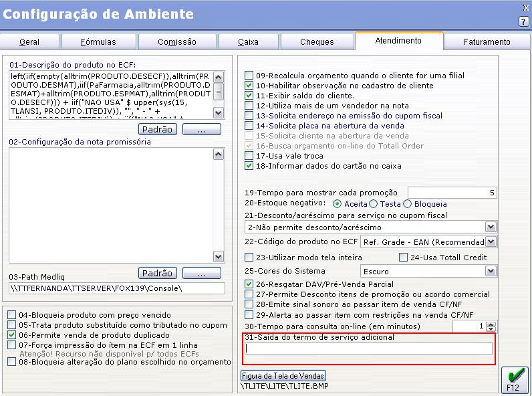Choose Testa for negative stock option
The height and width of the screenshot is (396, 532).
point(374,204)
